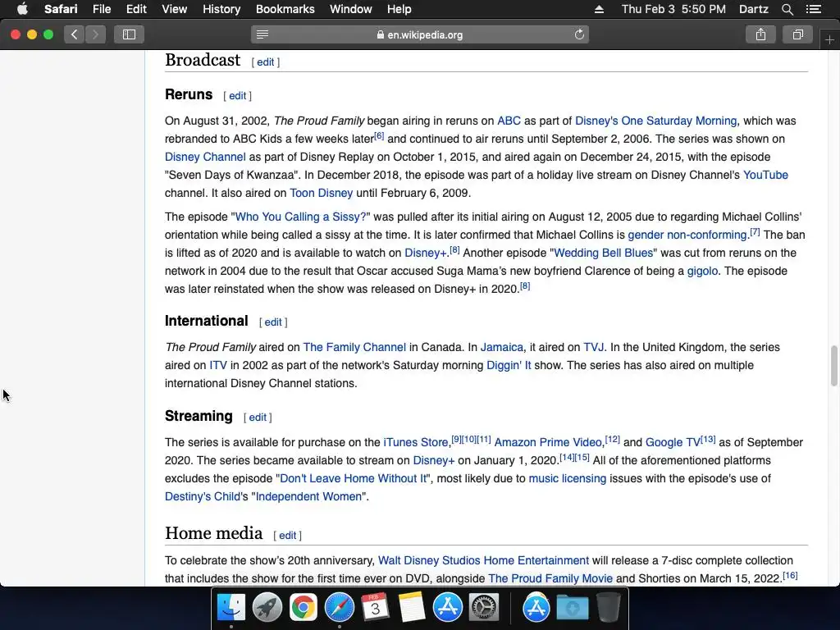
Task: Follow the ABC link
Action: [x=509, y=121]
